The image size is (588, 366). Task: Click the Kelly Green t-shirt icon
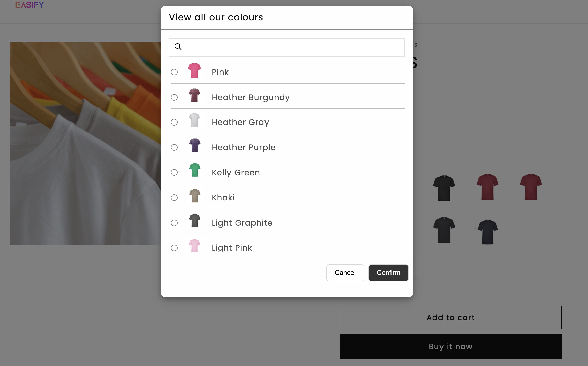(x=195, y=170)
